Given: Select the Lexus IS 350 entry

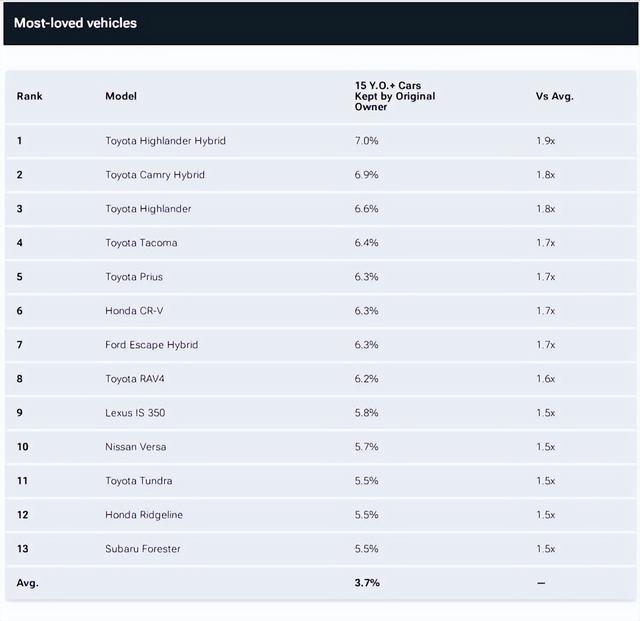Looking at the screenshot, I should tap(135, 413).
